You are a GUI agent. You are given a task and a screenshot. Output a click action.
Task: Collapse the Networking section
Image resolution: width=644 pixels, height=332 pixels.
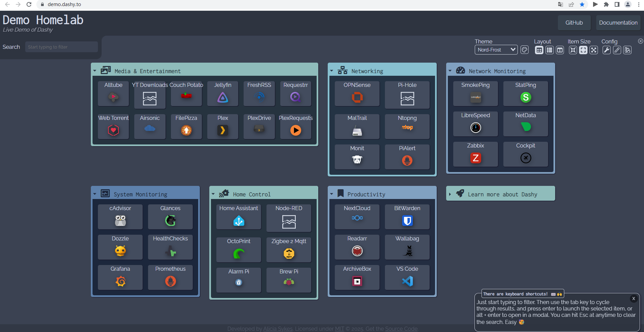pos(332,71)
